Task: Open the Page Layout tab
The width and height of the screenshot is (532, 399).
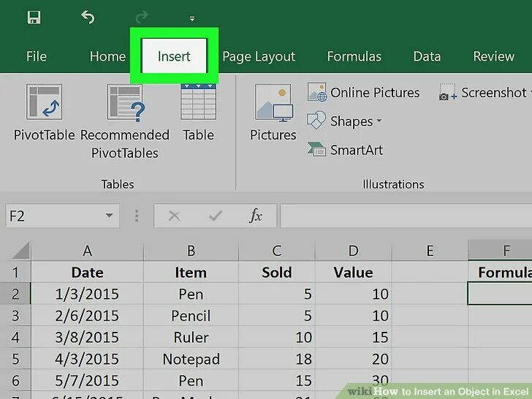Action: pyautogui.click(x=259, y=57)
